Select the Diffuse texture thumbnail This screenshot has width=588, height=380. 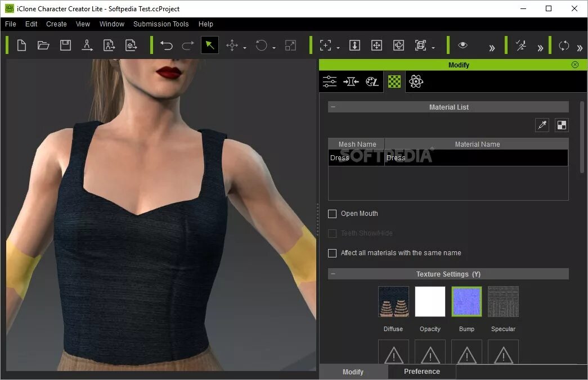coord(393,302)
